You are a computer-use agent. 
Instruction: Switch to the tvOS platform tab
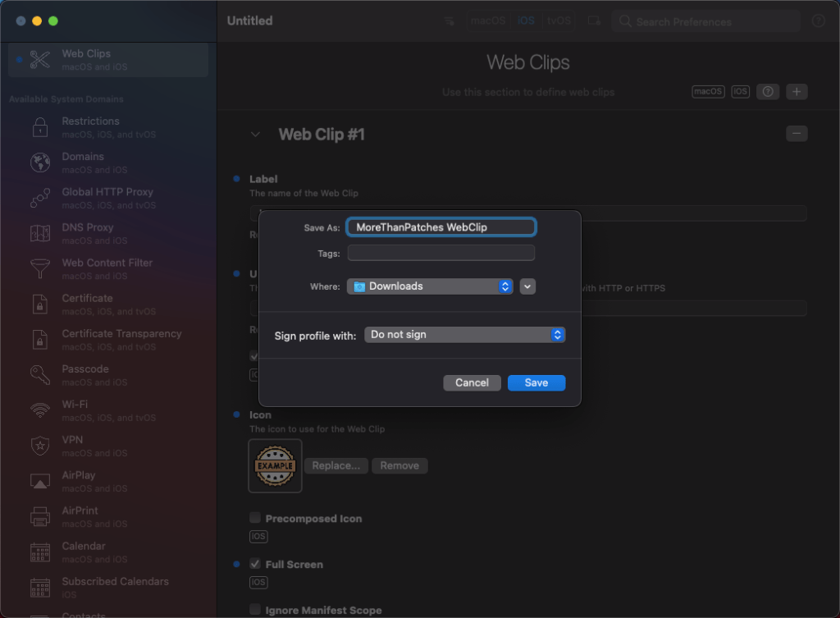[558, 21]
